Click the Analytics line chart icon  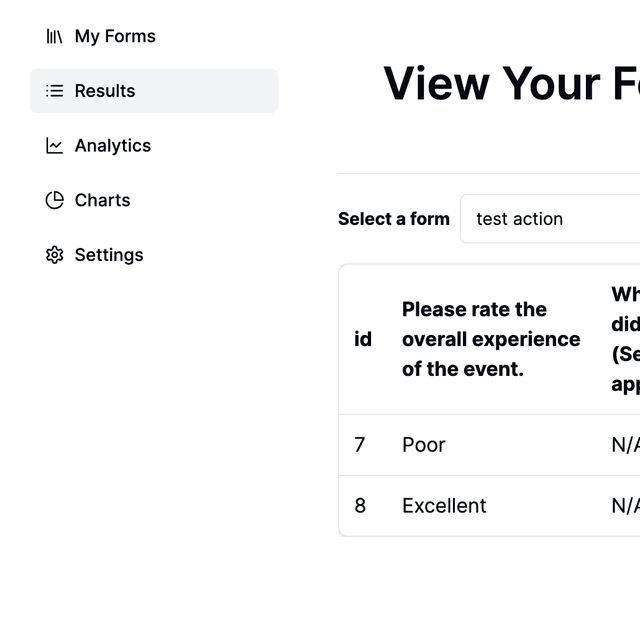point(54,146)
